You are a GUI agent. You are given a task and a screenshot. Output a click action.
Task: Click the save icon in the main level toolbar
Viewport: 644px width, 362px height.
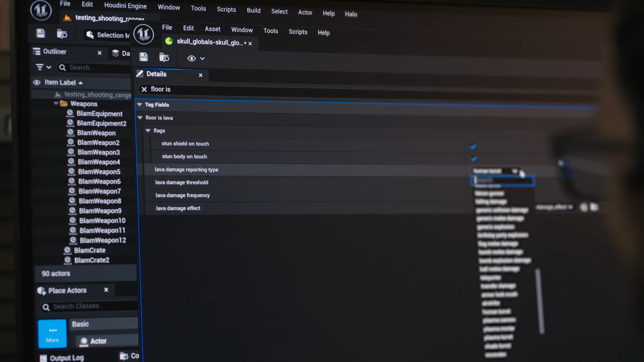(40, 33)
